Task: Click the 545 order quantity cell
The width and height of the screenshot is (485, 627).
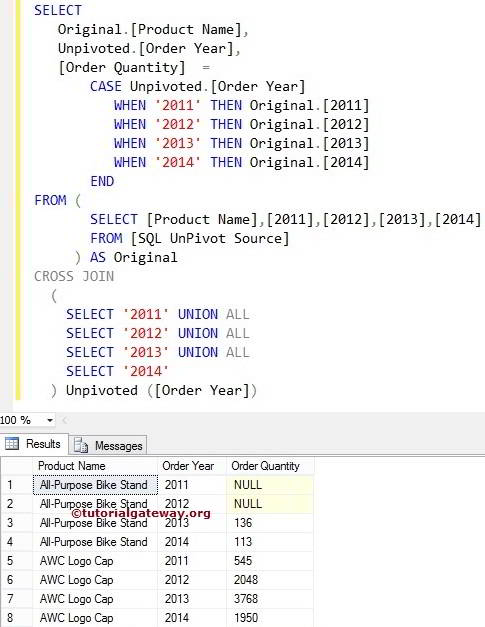Action: [270, 561]
